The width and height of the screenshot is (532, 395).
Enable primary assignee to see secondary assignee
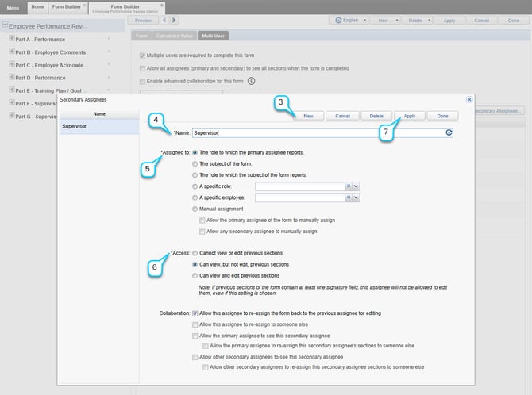pos(195,336)
